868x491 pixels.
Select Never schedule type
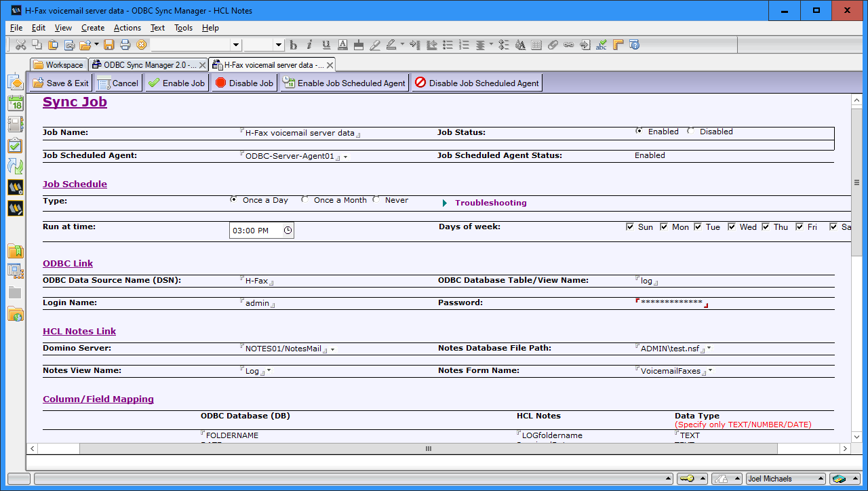pos(376,200)
